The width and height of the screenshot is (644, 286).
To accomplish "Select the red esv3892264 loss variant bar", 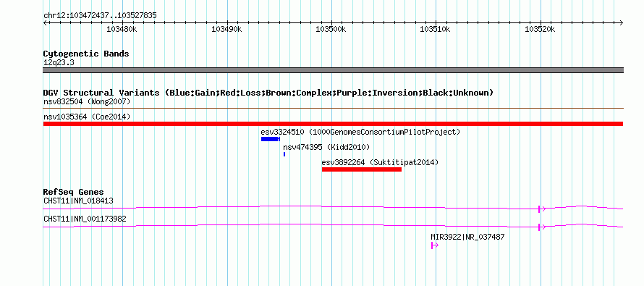I will point(361,169).
